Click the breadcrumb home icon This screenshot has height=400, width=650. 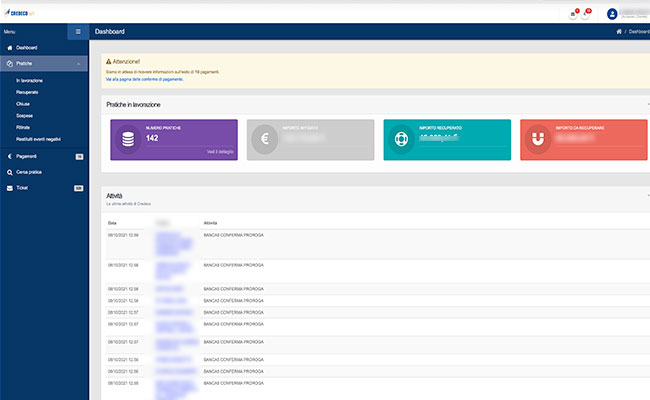click(619, 32)
